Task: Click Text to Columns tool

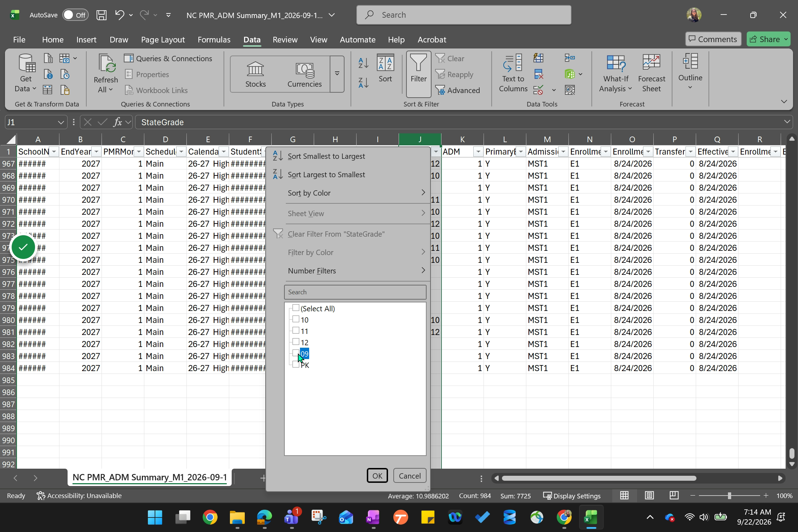Action: click(x=513, y=74)
